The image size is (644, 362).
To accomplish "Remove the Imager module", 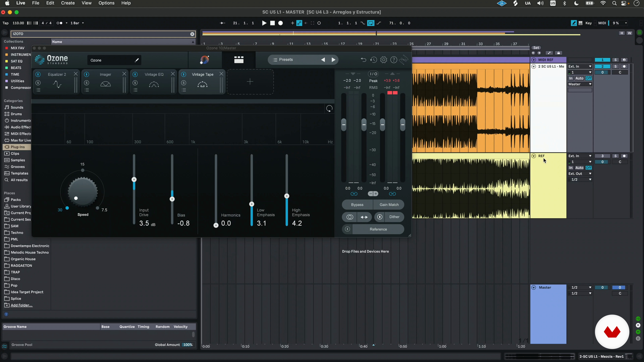I will coord(124,74).
